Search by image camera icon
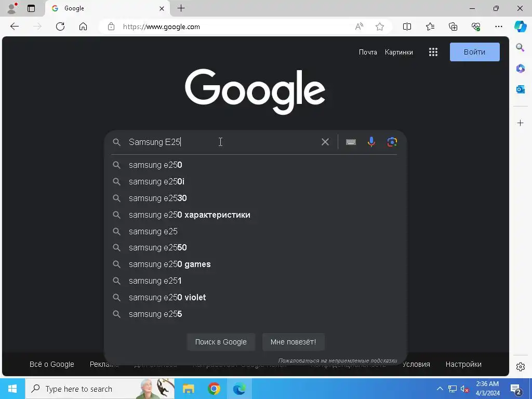Viewport: 532px width, 399px height. tap(392, 142)
